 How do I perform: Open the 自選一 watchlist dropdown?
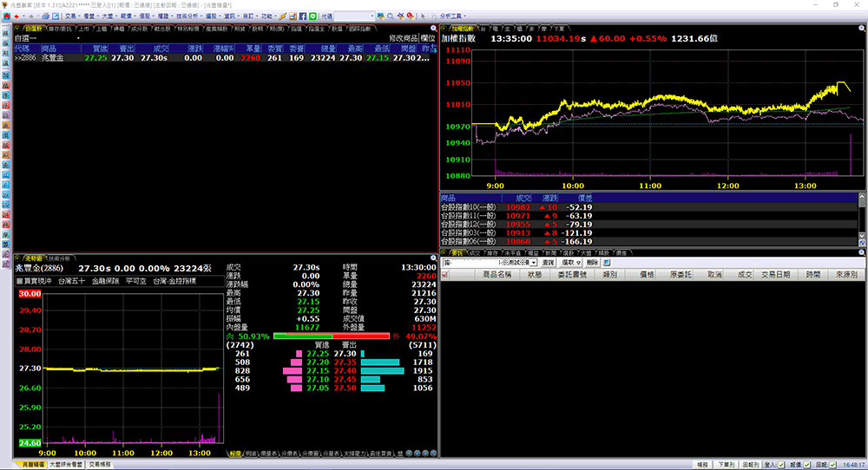tap(79, 38)
